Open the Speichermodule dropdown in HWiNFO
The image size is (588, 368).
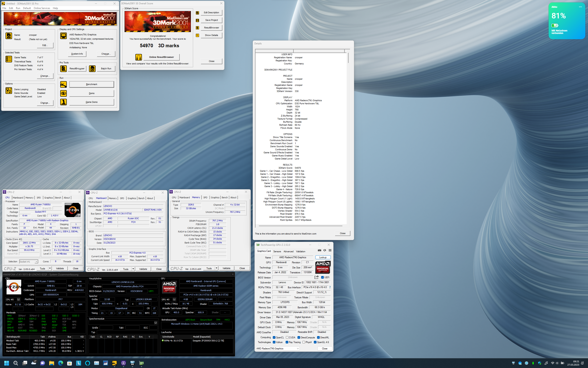[123, 323]
